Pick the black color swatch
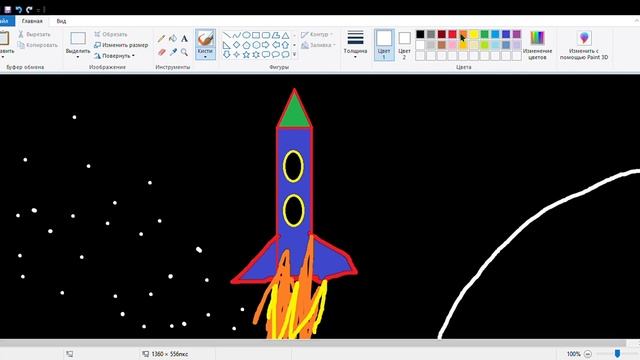This screenshot has height=360, width=640. click(420, 34)
